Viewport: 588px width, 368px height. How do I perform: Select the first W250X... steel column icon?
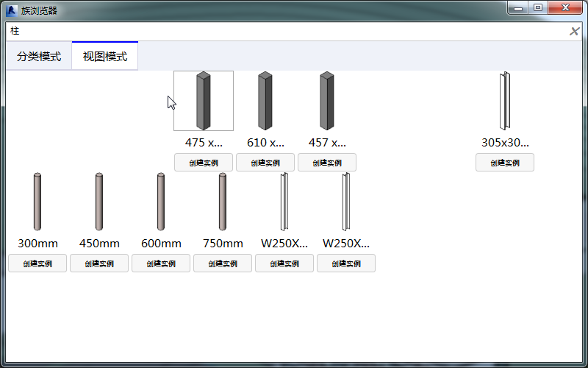pyautogui.click(x=284, y=202)
